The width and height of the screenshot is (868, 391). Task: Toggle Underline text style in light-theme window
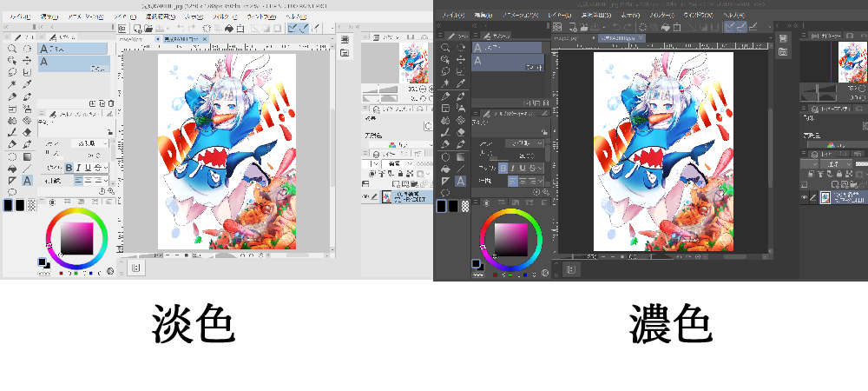88,168
